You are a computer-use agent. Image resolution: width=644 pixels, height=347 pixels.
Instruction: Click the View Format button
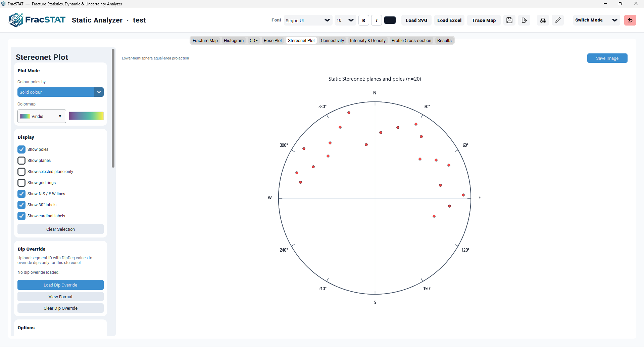pos(60,297)
